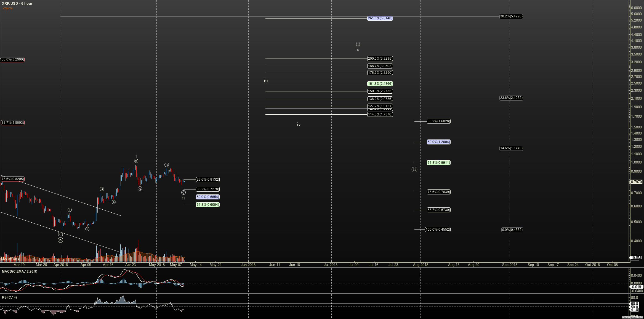Viewport: 644px width, 319px height.
Task: Click the current price 0.7970 marker
Action: click(636, 182)
